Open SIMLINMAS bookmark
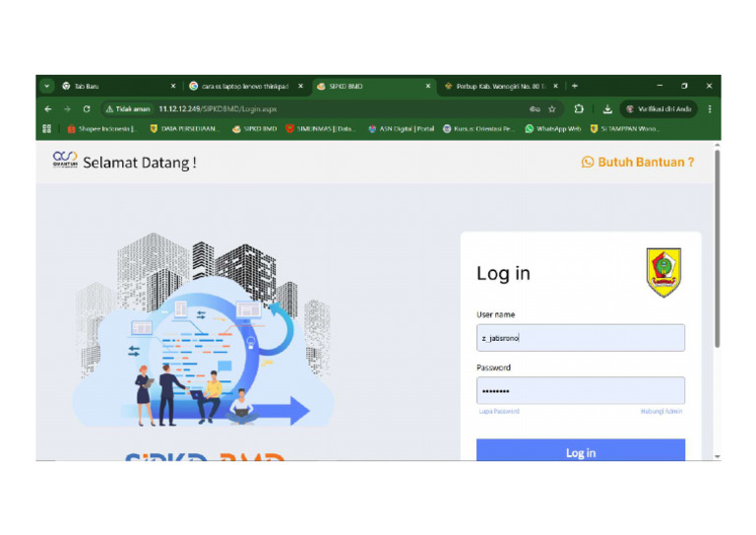 pos(321,129)
